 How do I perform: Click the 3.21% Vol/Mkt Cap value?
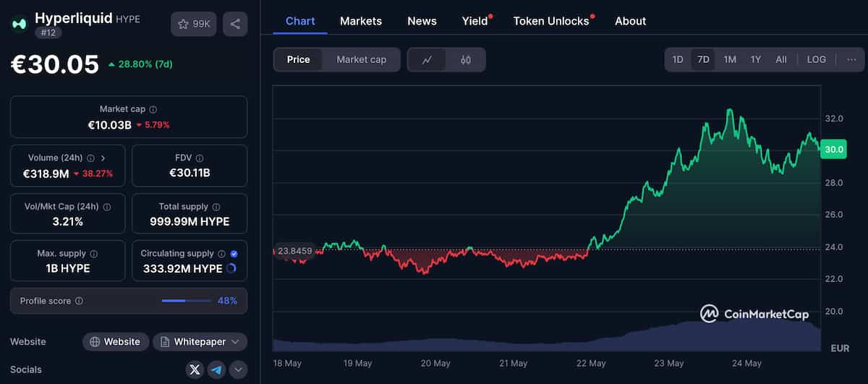pos(68,221)
